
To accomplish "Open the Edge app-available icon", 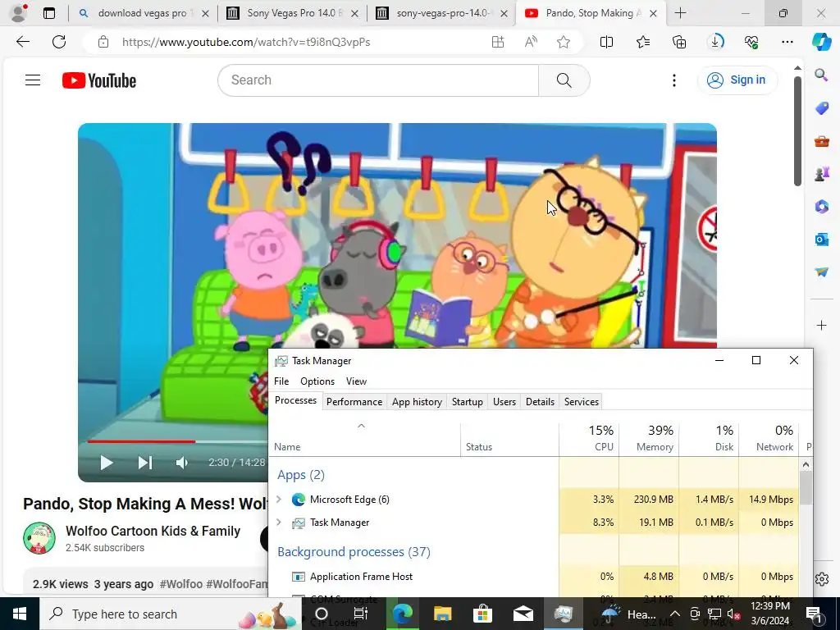I will click(498, 42).
